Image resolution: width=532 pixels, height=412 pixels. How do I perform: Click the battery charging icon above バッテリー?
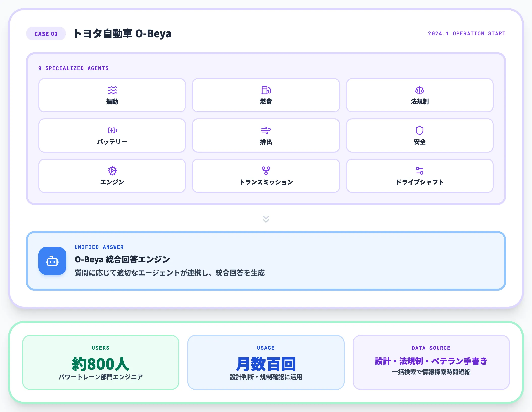[112, 130]
